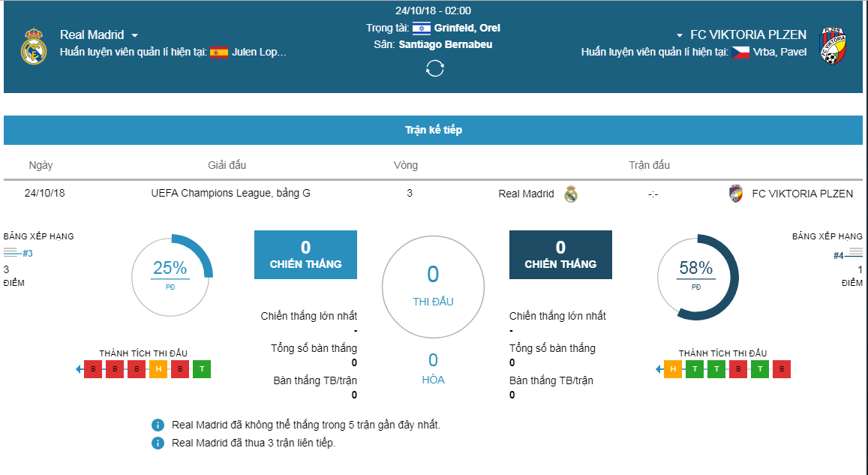Click left THÀNH TÍCH THI ĐẤU label
Screen dimensions: 868x475
[143, 353]
